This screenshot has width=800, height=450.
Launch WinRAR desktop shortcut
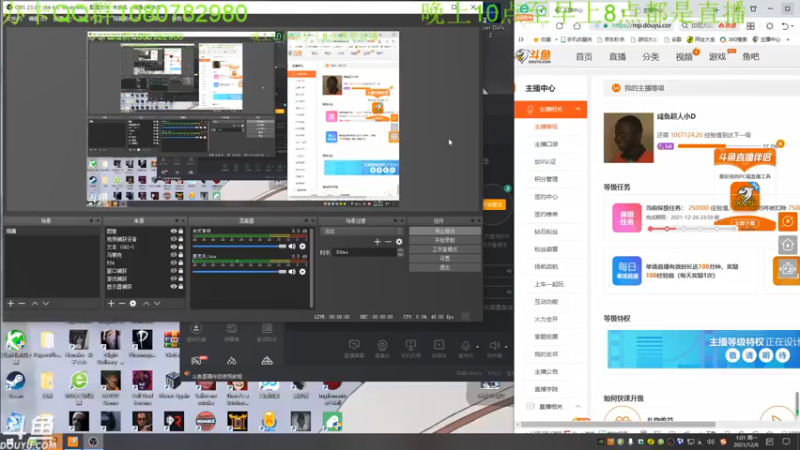[x=172, y=343]
